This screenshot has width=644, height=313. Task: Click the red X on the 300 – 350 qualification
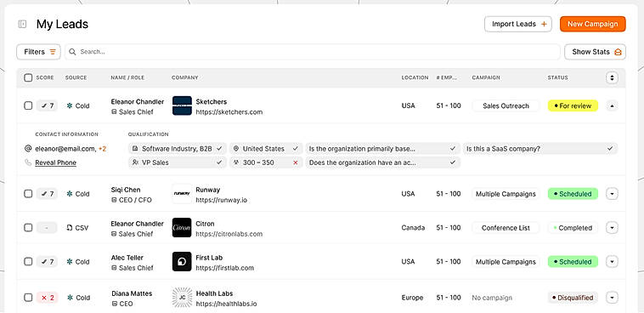(x=296, y=162)
